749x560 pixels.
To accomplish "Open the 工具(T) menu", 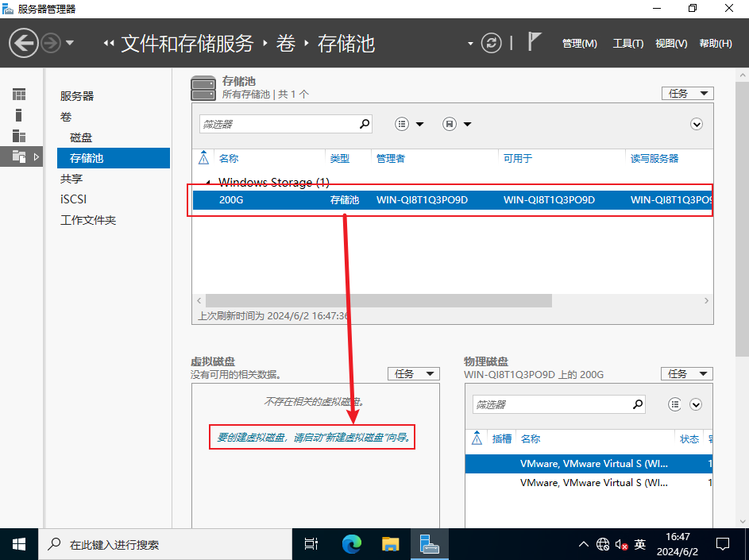I will tap(627, 44).
